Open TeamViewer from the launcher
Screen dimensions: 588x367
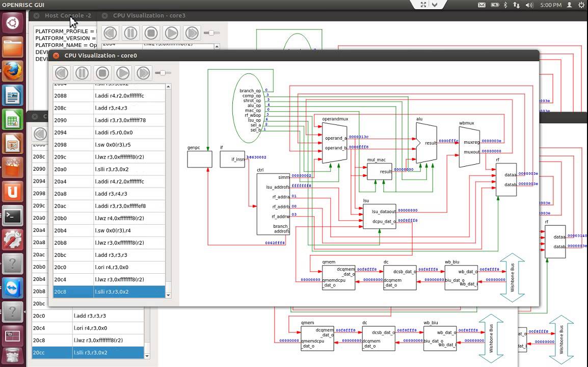click(12, 288)
